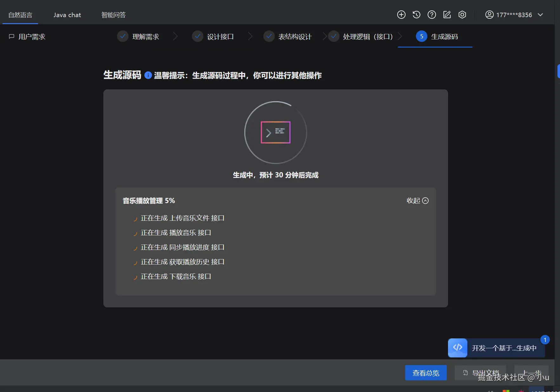Click the 查看总览 button
The height and width of the screenshot is (392, 560).
coord(426,373)
